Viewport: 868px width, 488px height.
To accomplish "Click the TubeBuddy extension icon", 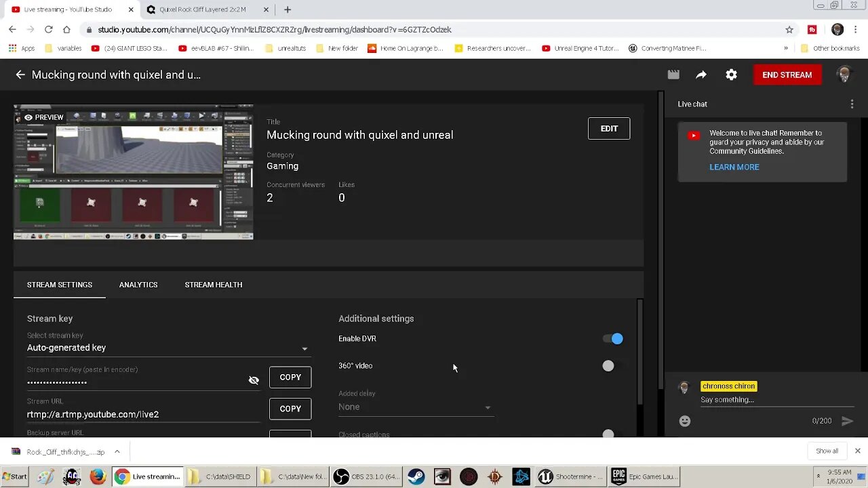I will click(x=812, y=29).
